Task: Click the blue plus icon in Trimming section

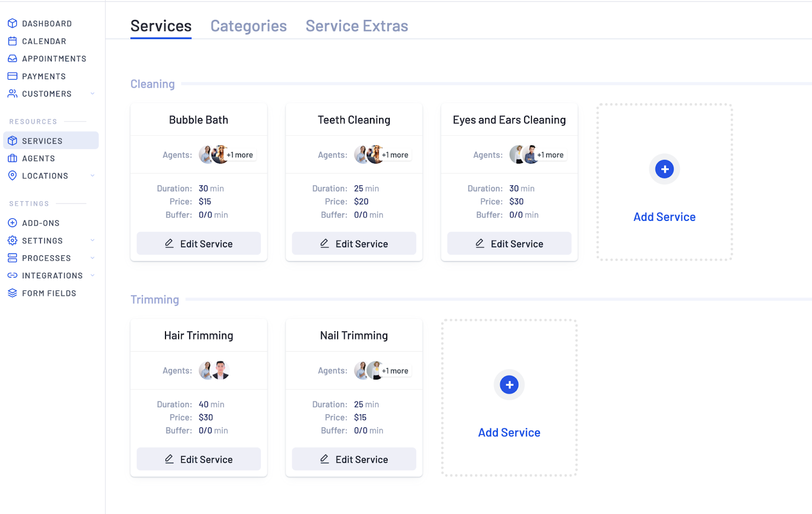Action: click(x=509, y=385)
